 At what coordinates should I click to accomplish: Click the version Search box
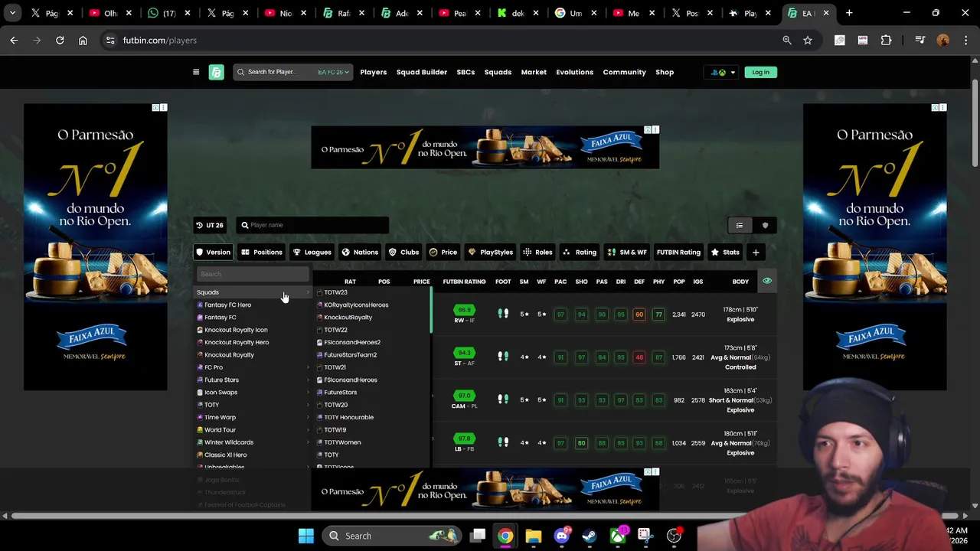tap(253, 274)
